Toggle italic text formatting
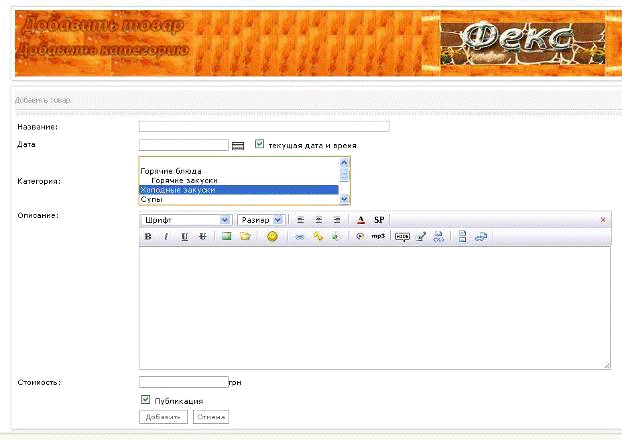Viewport: 622px width, 440px height. pyautogui.click(x=166, y=237)
